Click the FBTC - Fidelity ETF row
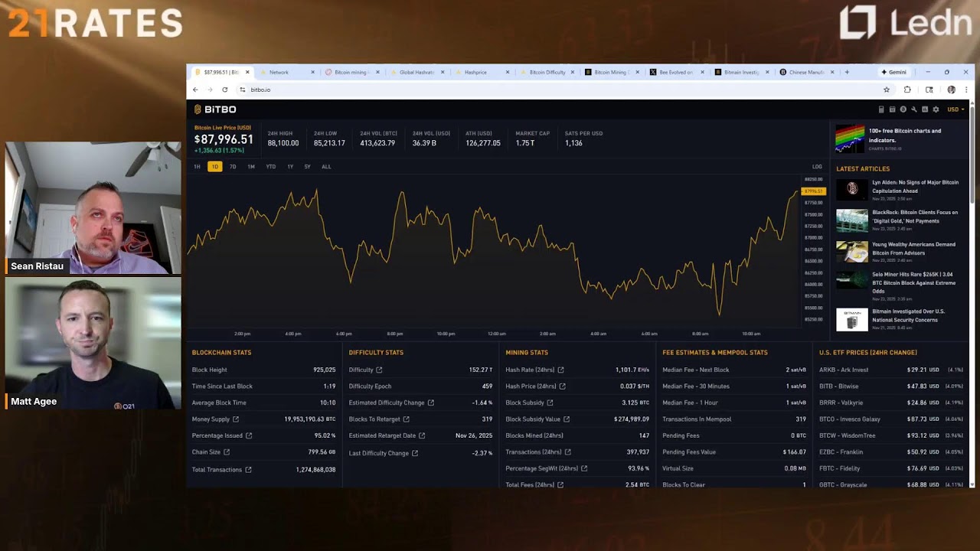 [x=891, y=468]
